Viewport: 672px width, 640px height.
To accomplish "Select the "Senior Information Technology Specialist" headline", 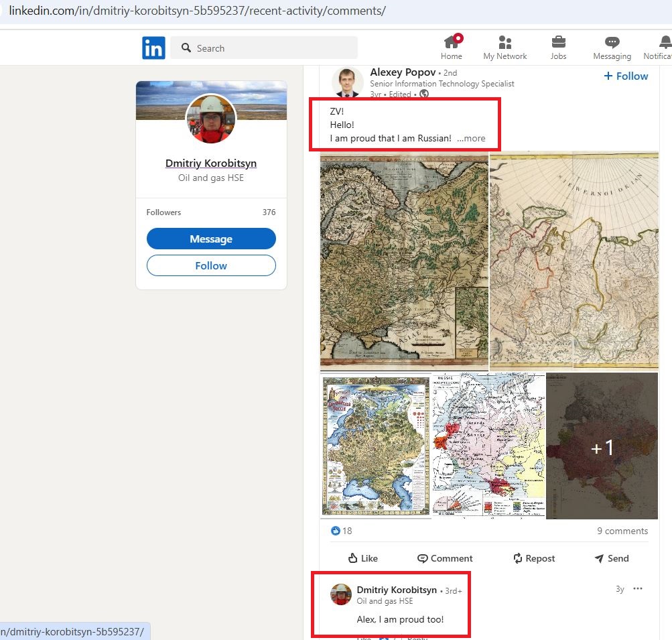I will 442,84.
